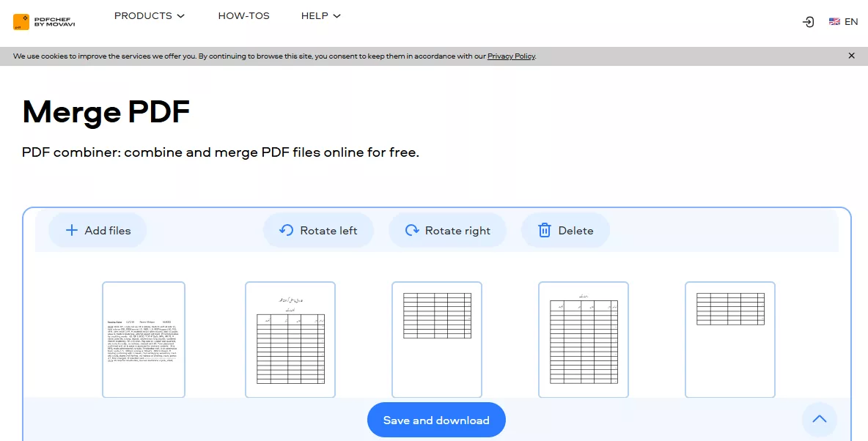Select the last table page thumbnail

[729, 339]
